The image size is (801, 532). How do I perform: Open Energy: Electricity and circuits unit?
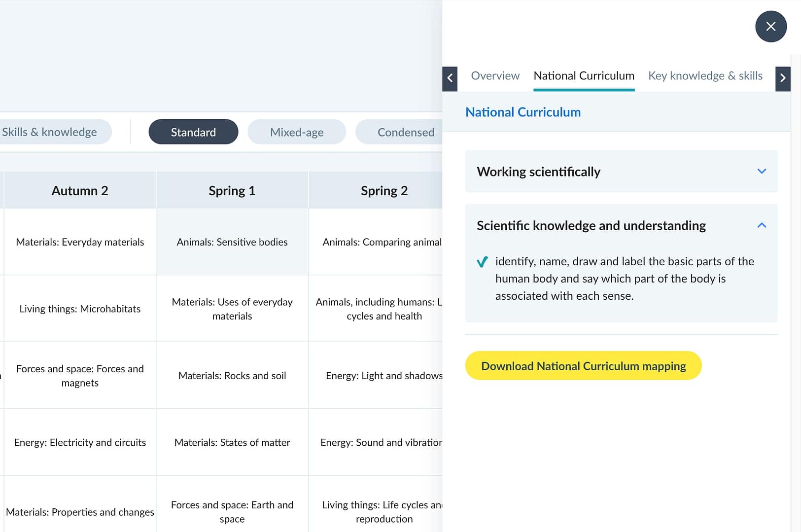click(x=80, y=443)
